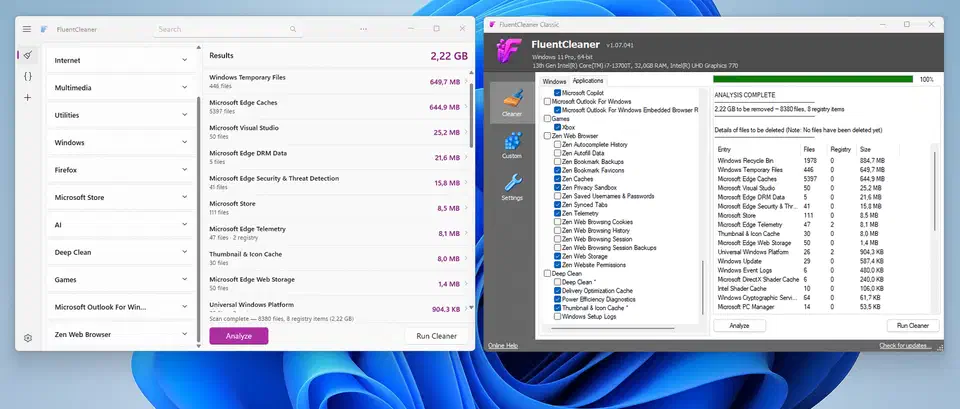960x409 pixels.
Task: Select Custom icon in Classic sidebar
Action: [512, 144]
